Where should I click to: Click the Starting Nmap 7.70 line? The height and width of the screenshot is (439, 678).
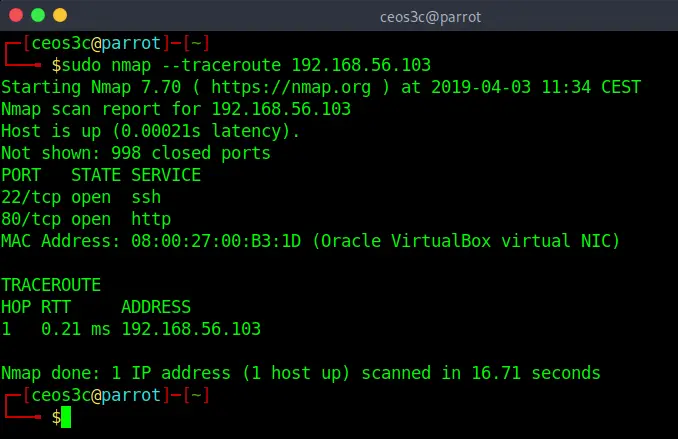click(x=321, y=87)
